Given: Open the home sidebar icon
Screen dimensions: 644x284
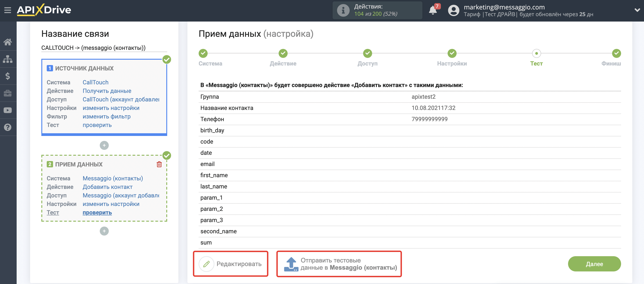Looking at the screenshot, I should click(x=8, y=42).
